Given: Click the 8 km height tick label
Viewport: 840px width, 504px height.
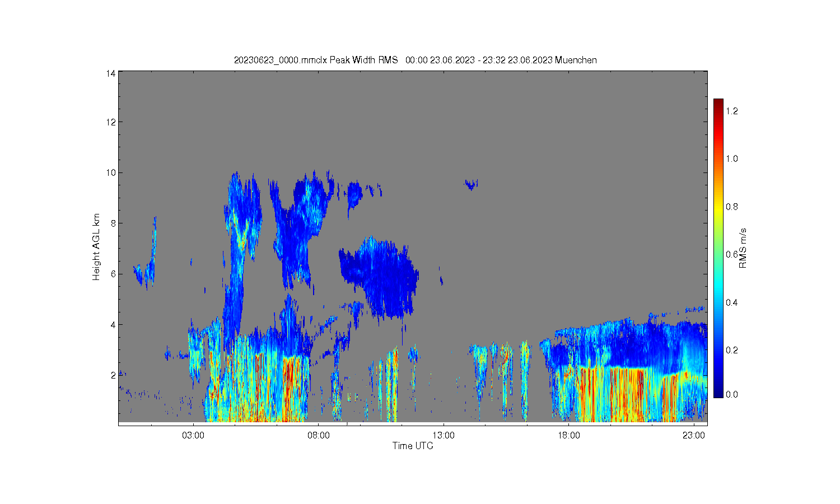Looking at the screenshot, I should [114, 223].
